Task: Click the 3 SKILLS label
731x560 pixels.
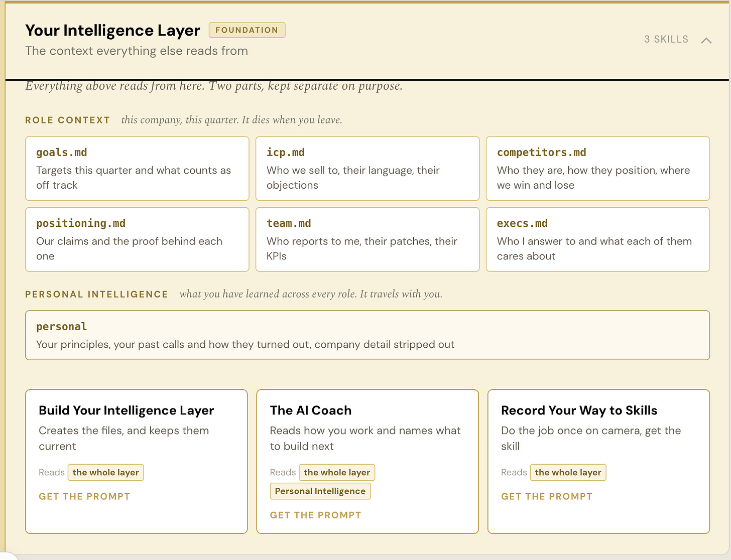Action: point(666,39)
